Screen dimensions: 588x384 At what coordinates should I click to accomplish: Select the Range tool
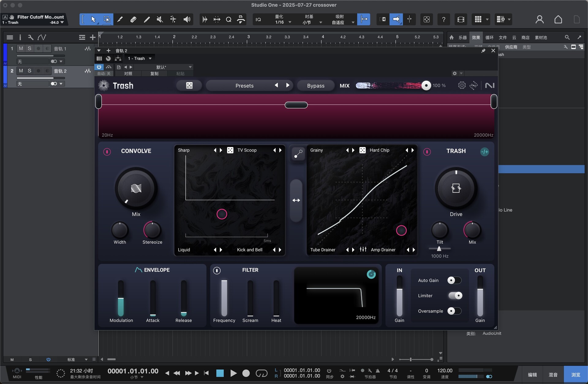click(x=107, y=20)
